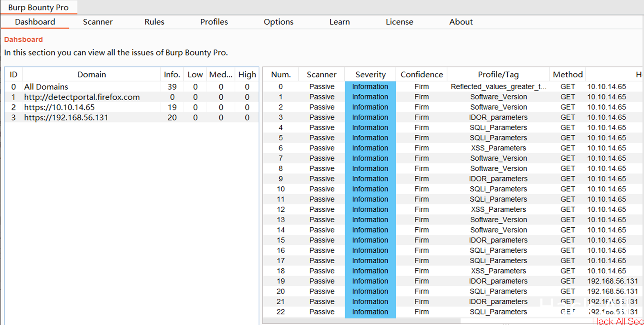The width and height of the screenshot is (644, 325).
Task: Open the Burp Bounty Pro top tab
Action: (38, 7)
